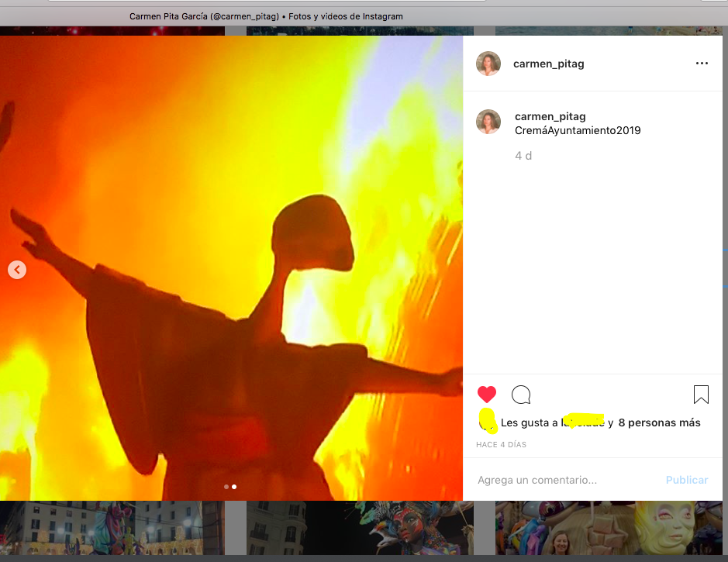Open carmen_pitag username in post header
Screen dimensions: 728x562
pos(548,64)
